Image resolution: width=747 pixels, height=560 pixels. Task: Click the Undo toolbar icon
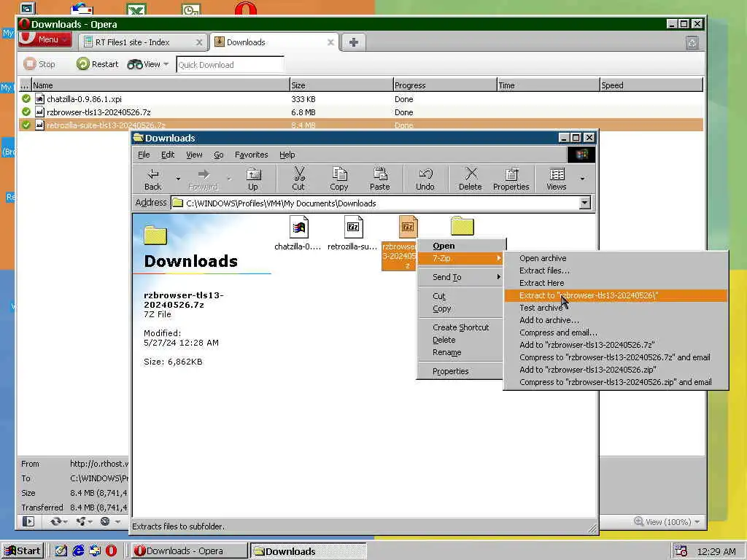pyautogui.click(x=425, y=179)
